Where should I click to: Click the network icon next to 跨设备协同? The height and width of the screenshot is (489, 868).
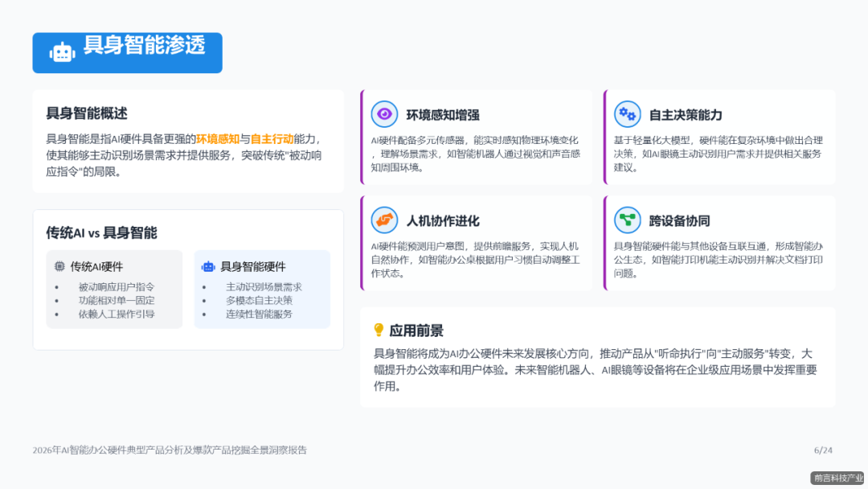point(627,220)
